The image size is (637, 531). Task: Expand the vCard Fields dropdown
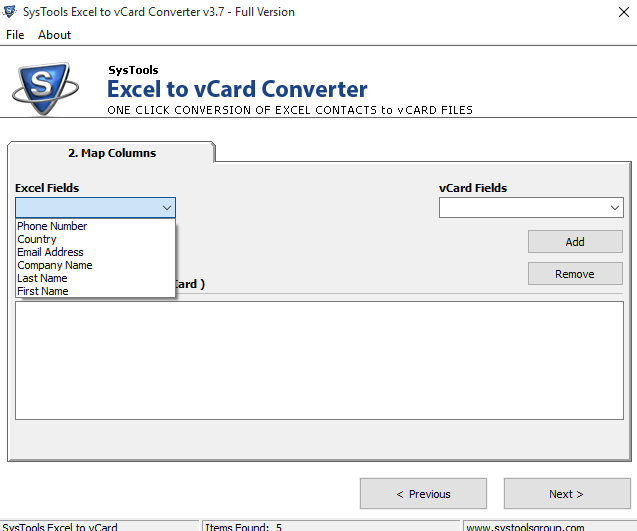tap(531, 208)
